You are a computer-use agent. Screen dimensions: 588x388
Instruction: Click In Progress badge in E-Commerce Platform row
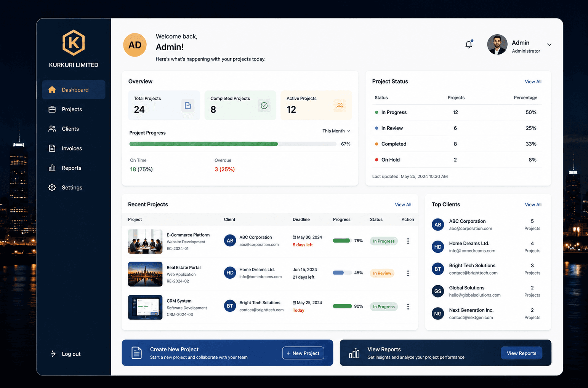click(x=384, y=241)
